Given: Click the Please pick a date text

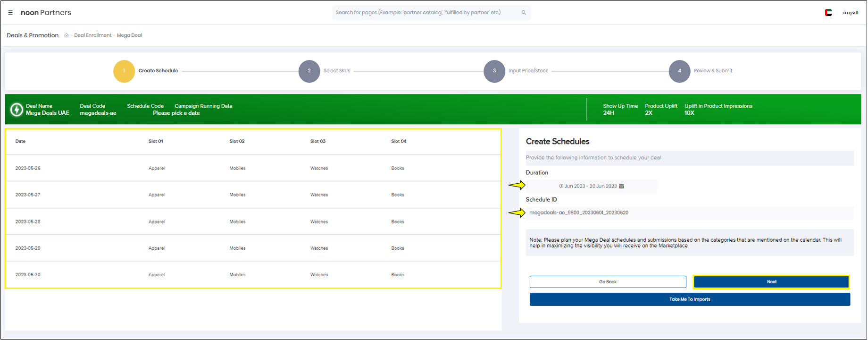Looking at the screenshot, I should 176,113.
